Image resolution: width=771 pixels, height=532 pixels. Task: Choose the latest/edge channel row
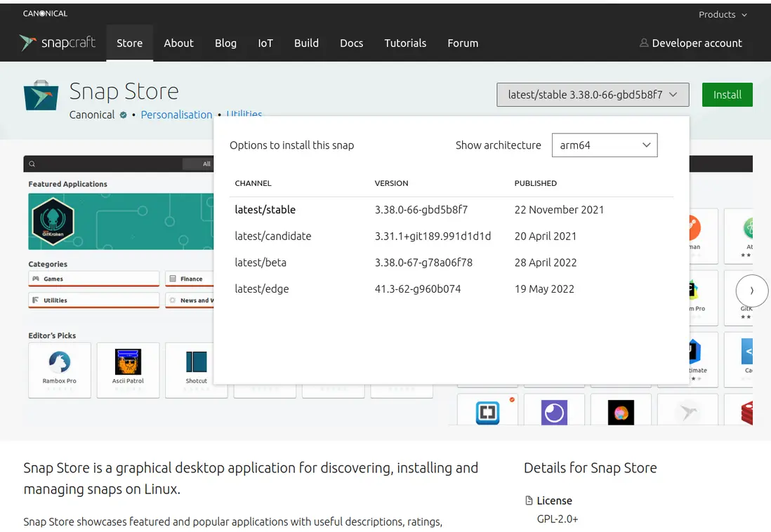pyautogui.click(x=262, y=288)
